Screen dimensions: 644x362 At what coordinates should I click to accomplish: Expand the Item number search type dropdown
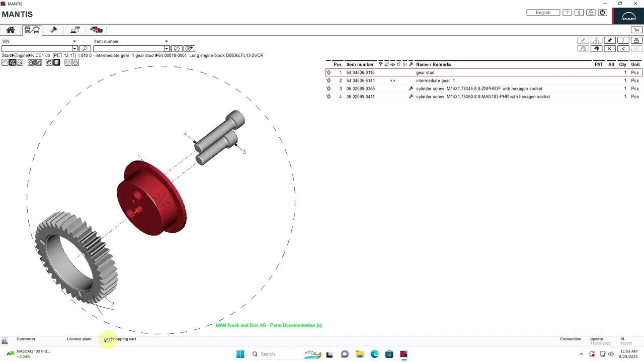click(167, 42)
